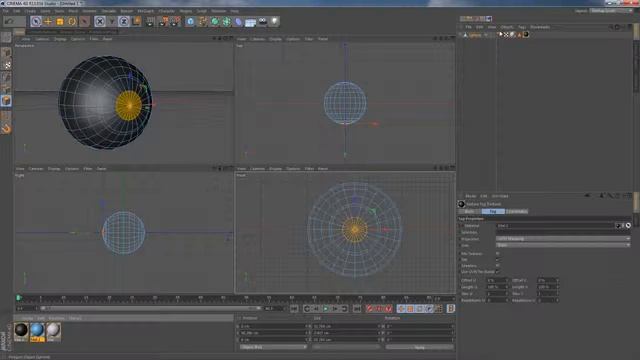
Task: Click the Offset U input field
Action: click(496, 281)
